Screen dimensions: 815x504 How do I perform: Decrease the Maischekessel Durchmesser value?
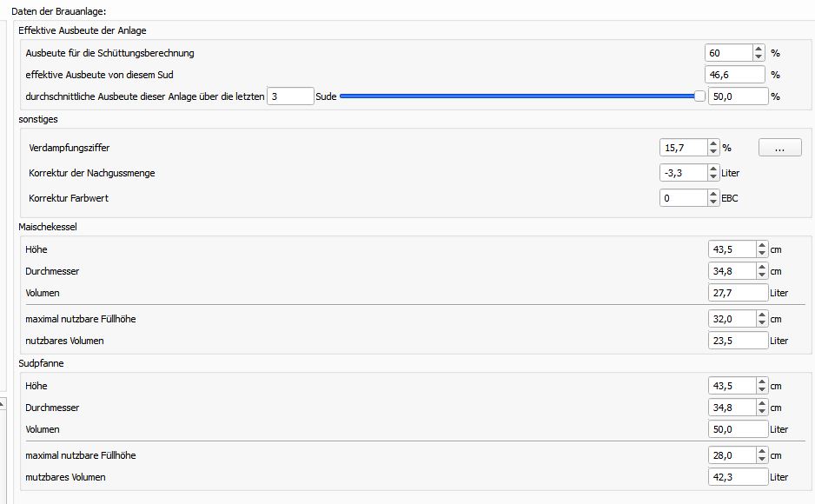click(762, 275)
